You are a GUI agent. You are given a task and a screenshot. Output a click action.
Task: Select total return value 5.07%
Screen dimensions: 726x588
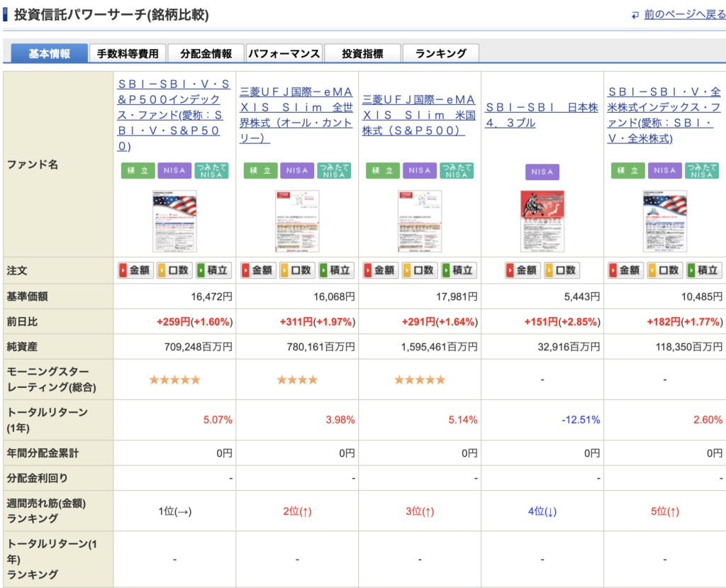tap(218, 420)
